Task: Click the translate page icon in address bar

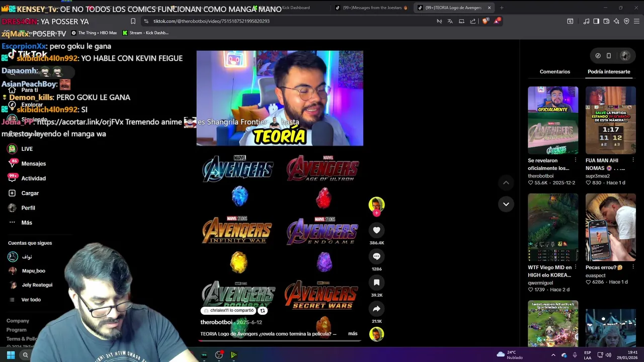Action: coord(450,21)
